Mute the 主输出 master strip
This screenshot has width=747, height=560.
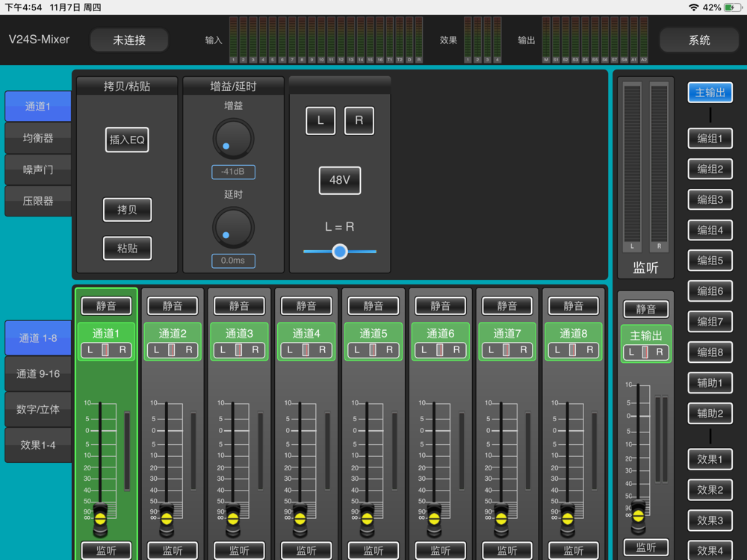point(646,309)
